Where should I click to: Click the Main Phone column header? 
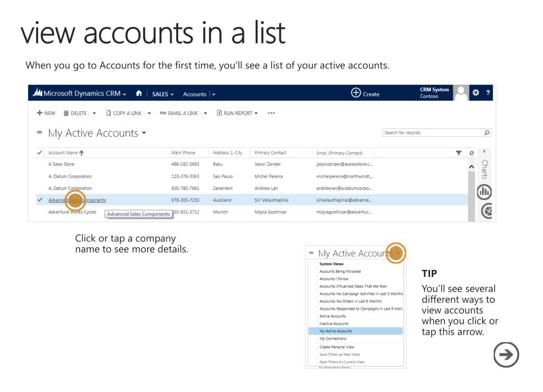[x=183, y=153]
